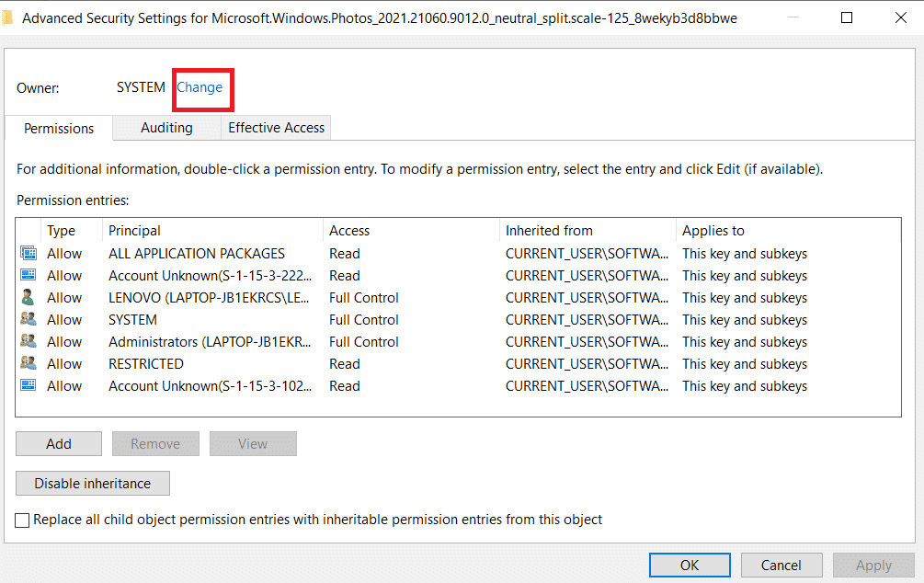Click the Inherited from column header

tap(549, 231)
